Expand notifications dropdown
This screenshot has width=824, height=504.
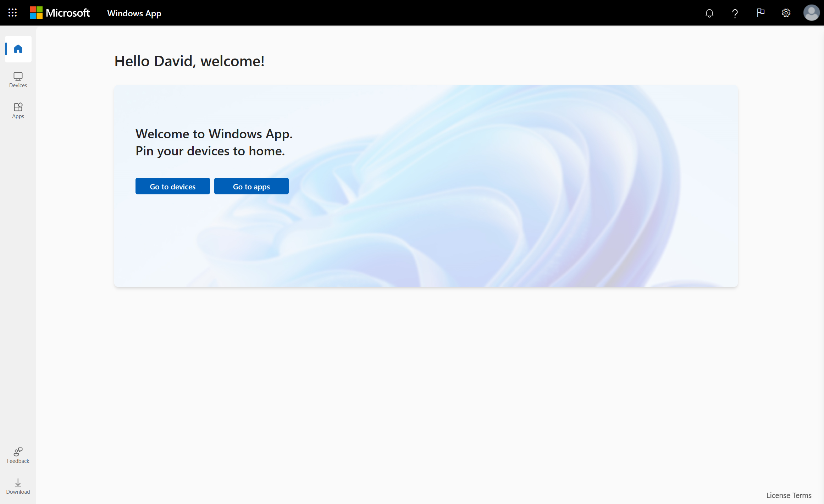click(709, 12)
